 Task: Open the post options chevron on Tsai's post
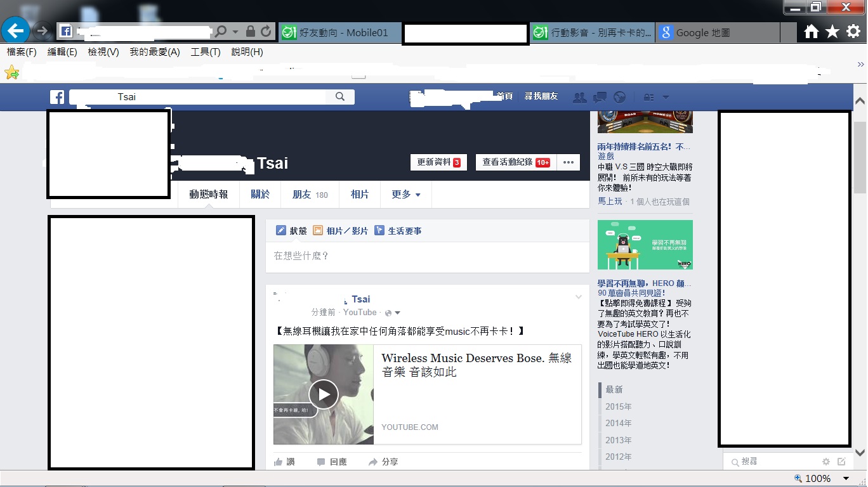pos(579,297)
